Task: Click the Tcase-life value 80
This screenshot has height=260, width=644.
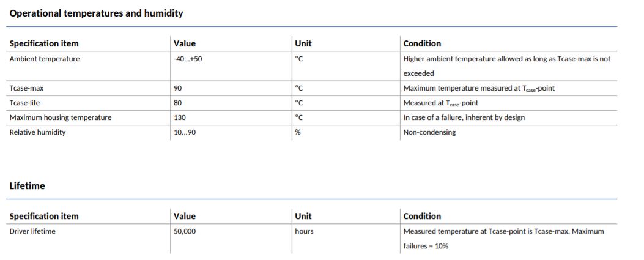Action: click(178, 103)
